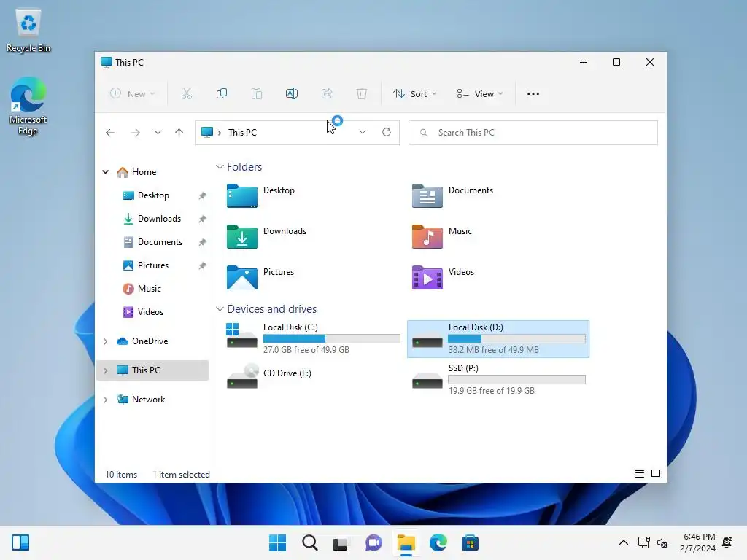Collapse the Folders section
Screen dimensions: 747x560
click(x=220, y=167)
